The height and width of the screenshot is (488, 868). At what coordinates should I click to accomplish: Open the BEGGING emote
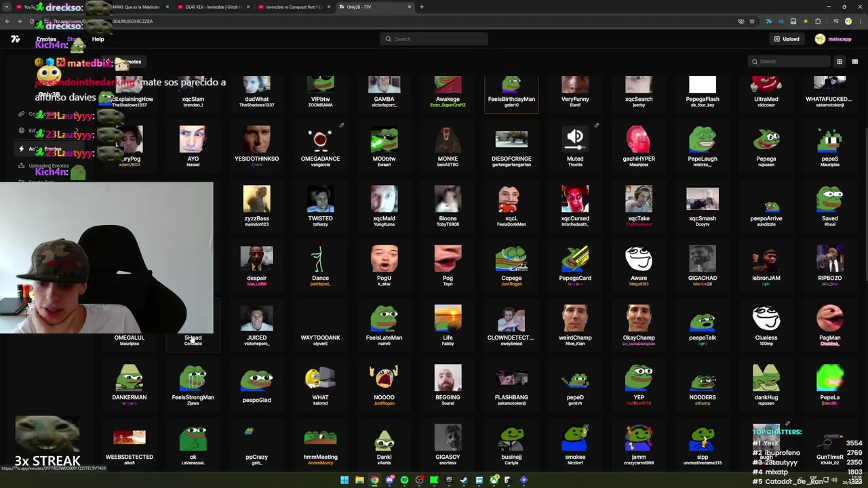pos(448,384)
